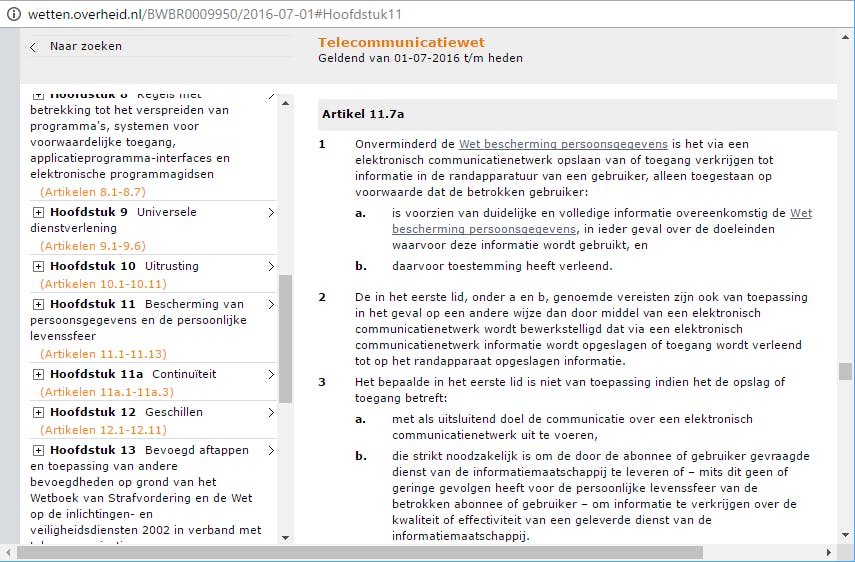The image size is (855, 562).
Task: Expand Hoofdstuk 10 plus box
Action: [38, 266]
